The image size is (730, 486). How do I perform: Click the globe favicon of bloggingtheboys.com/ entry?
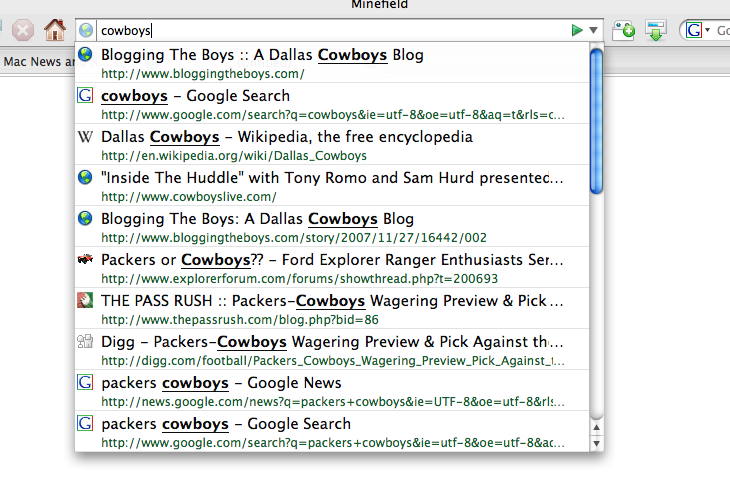pyautogui.click(x=85, y=54)
